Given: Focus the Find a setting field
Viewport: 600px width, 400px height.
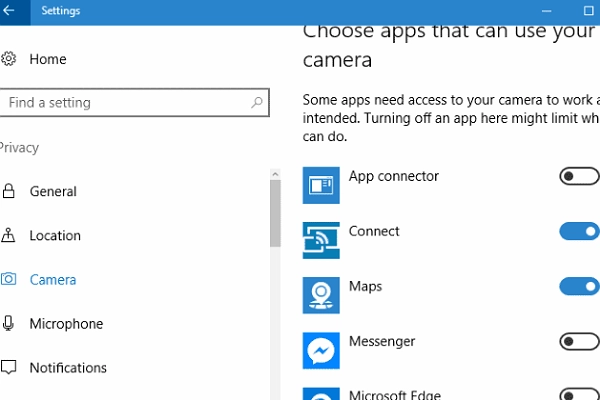Looking at the screenshot, I should tap(134, 102).
